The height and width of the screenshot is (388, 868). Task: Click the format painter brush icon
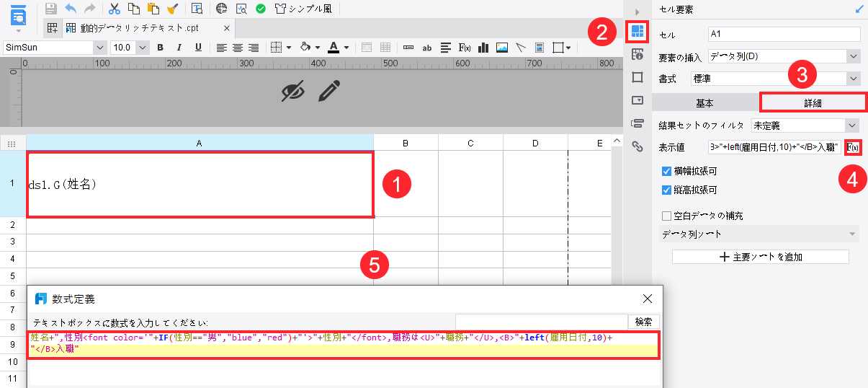point(172,9)
